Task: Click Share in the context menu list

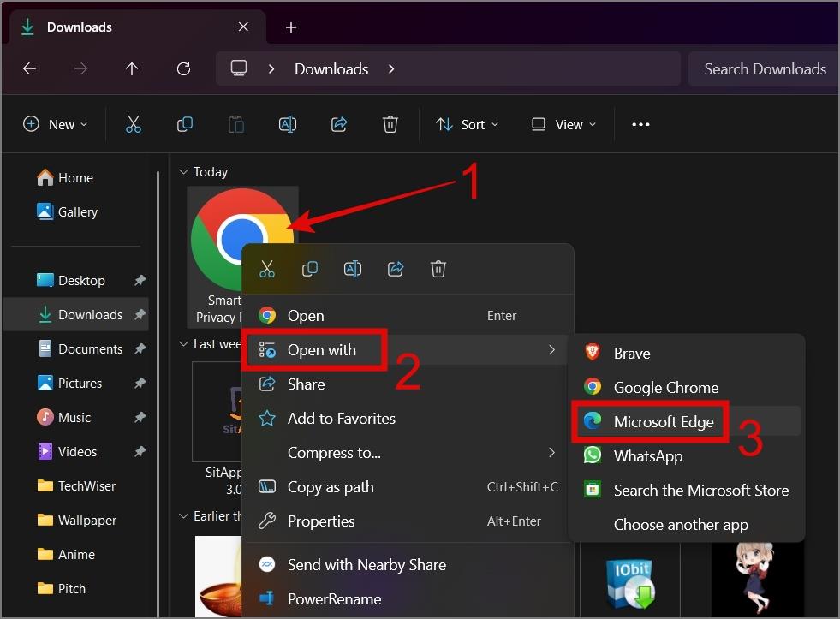Action: click(x=408, y=384)
